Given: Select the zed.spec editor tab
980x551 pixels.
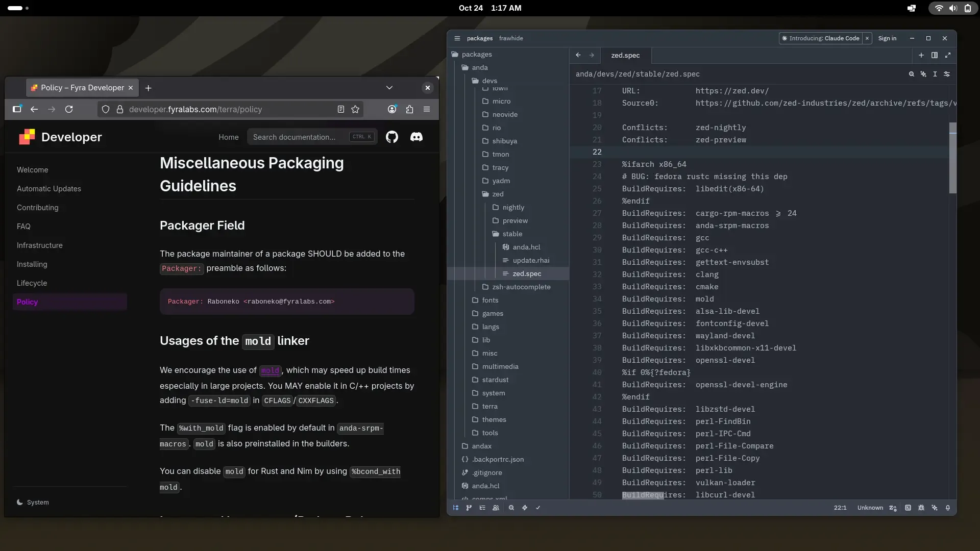Looking at the screenshot, I should [x=625, y=55].
